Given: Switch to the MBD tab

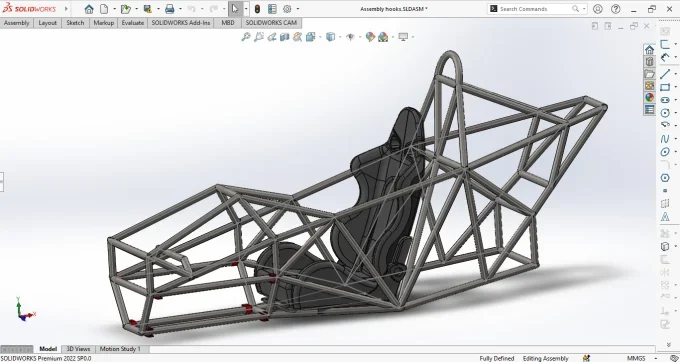Looking at the screenshot, I should click(x=228, y=23).
